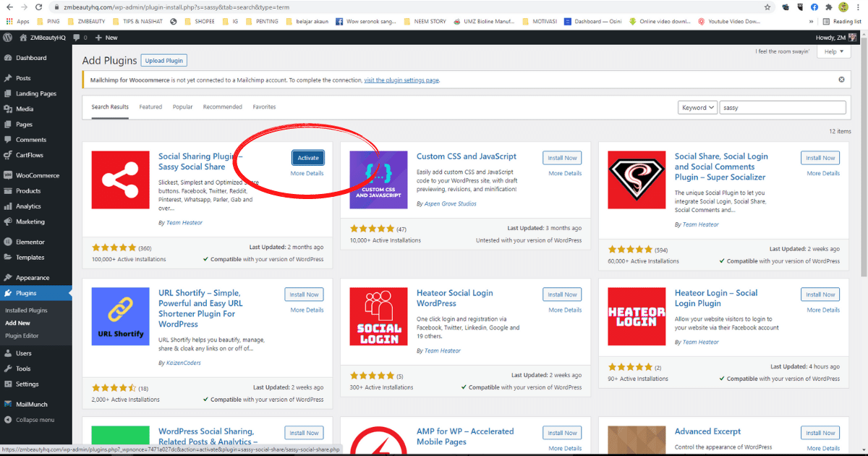Reload the browser page
The width and height of the screenshot is (868, 456).
point(38,7)
